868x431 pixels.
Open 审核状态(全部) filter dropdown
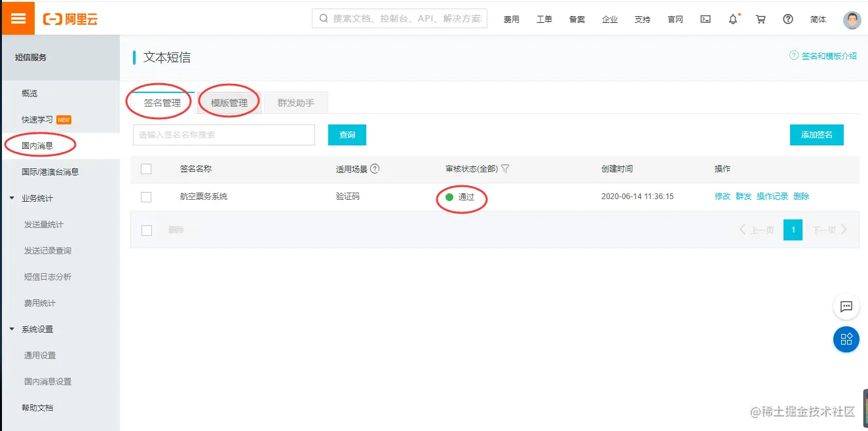pos(478,169)
